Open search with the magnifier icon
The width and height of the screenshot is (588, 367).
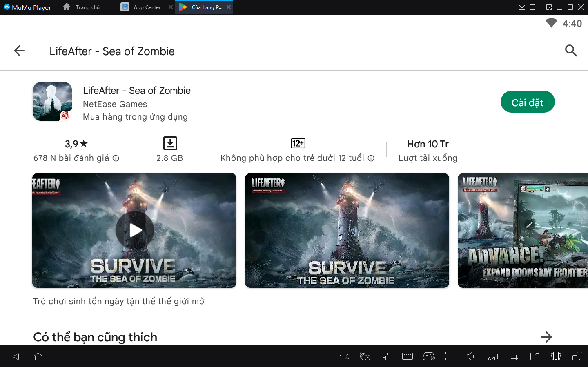[x=570, y=51]
